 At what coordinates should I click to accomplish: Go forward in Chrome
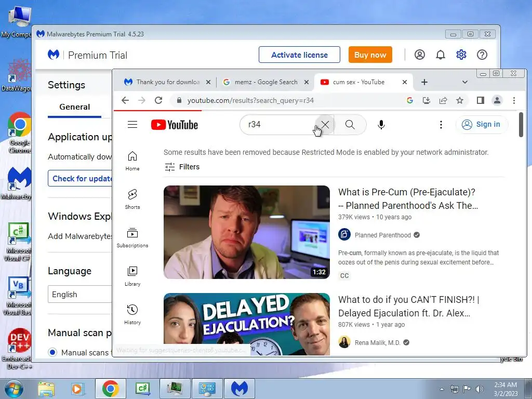[x=142, y=100]
